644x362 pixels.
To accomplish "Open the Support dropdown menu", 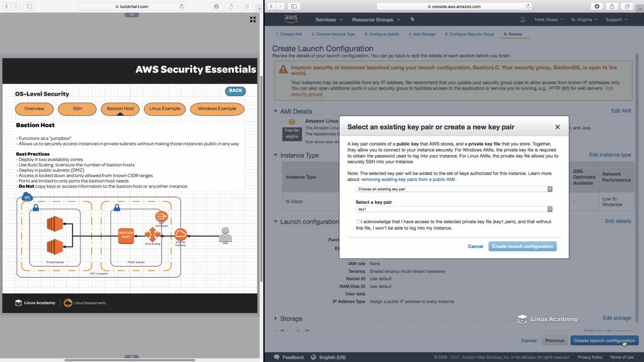I will click(616, 20).
